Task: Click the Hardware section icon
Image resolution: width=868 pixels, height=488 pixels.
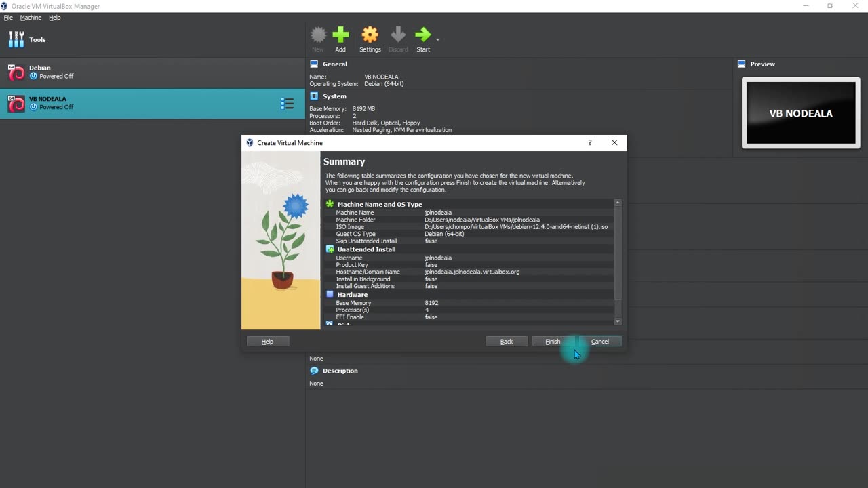Action: tap(330, 295)
